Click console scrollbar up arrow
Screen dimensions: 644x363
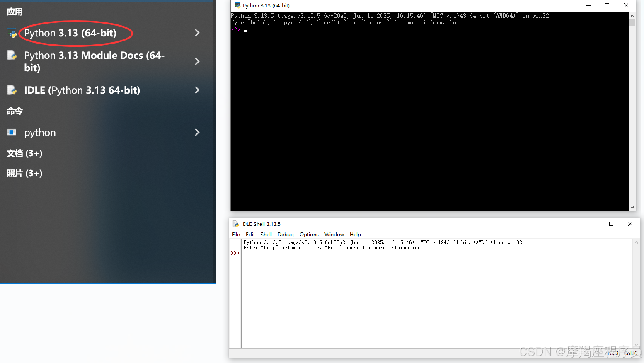coord(632,15)
